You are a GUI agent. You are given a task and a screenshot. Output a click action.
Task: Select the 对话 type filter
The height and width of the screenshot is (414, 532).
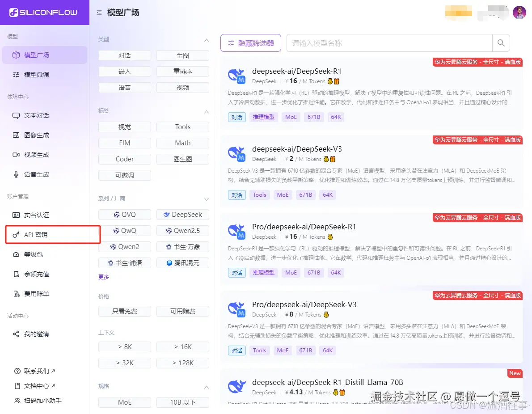(124, 55)
